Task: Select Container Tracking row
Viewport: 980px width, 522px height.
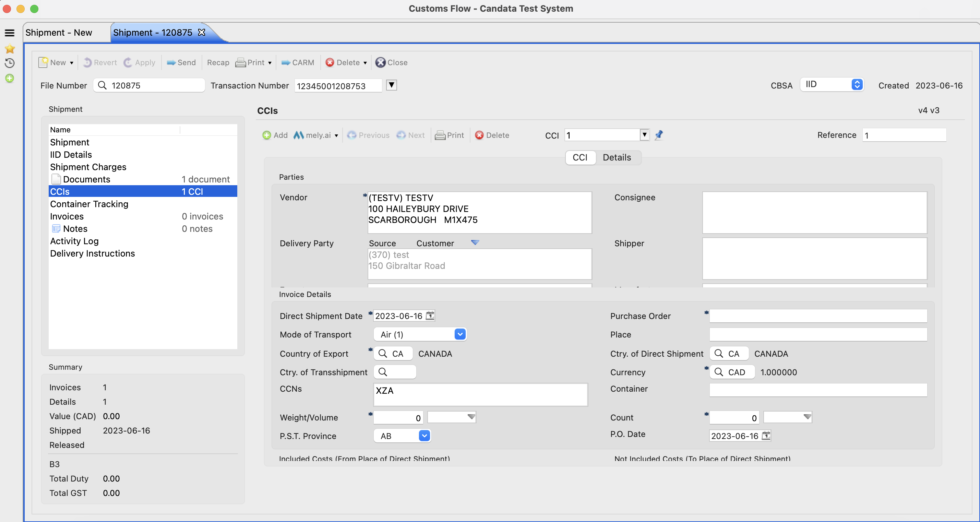Action: click(x=143, y=204)
